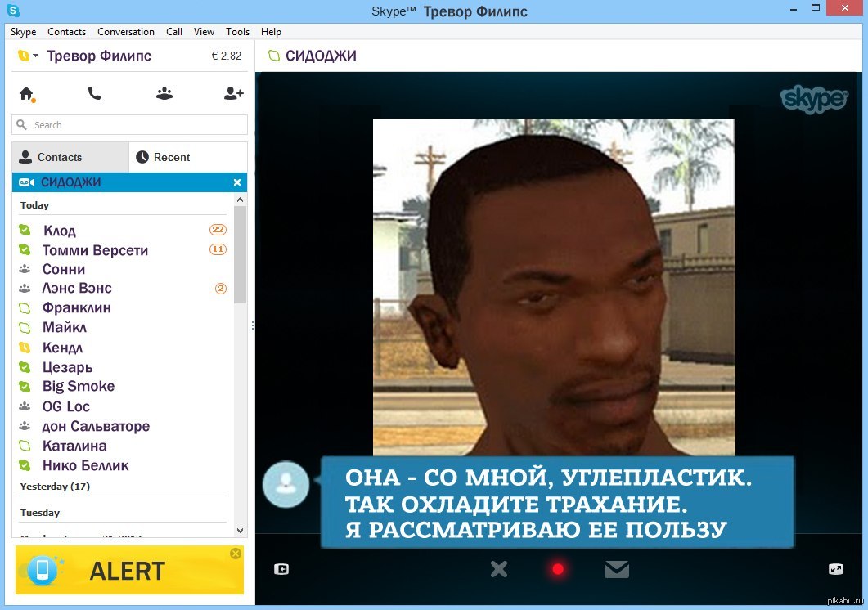Select contact Сонни

[x=64, y=270]
